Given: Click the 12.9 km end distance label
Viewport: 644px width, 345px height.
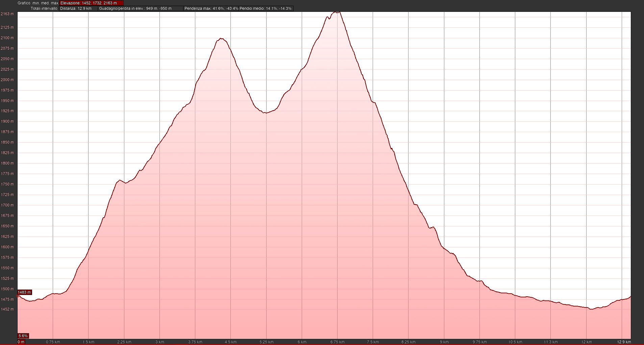Looking at the screenshot, I should coord(623,342).
